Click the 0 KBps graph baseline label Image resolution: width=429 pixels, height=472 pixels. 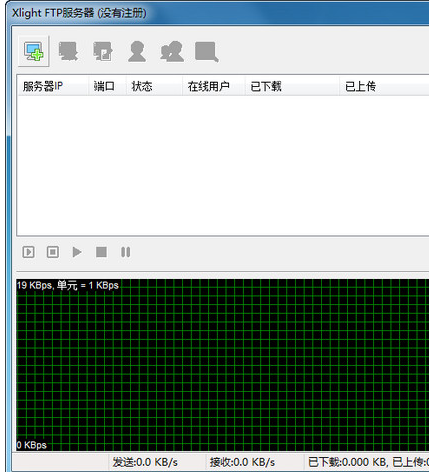(x=32, y=445)
